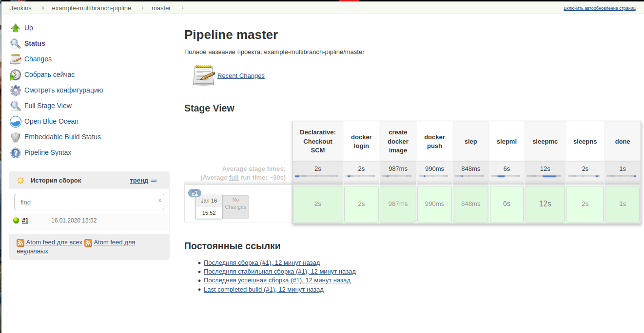Click the find field in build history
The width and height of the screenshot is (644, 333).
[88, 202]
